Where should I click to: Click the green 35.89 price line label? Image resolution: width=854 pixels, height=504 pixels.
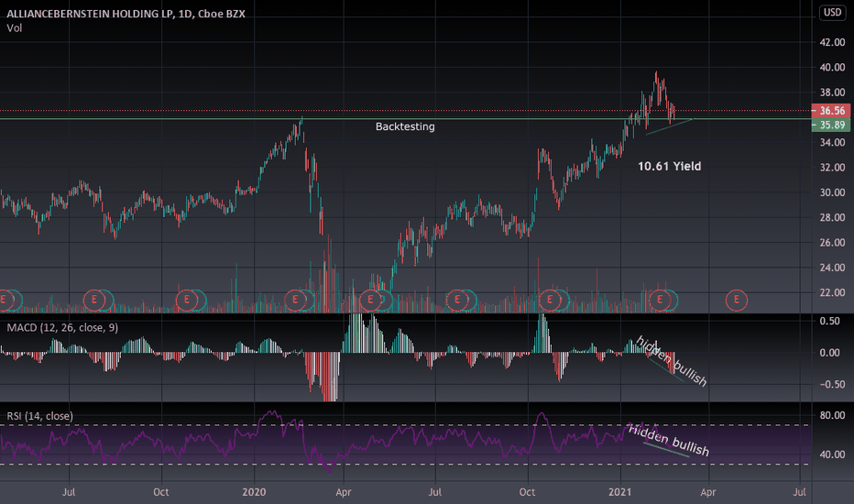830,125
